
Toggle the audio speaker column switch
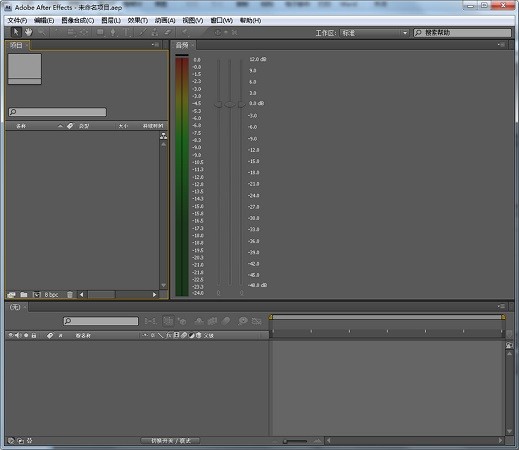pos(18,335)
